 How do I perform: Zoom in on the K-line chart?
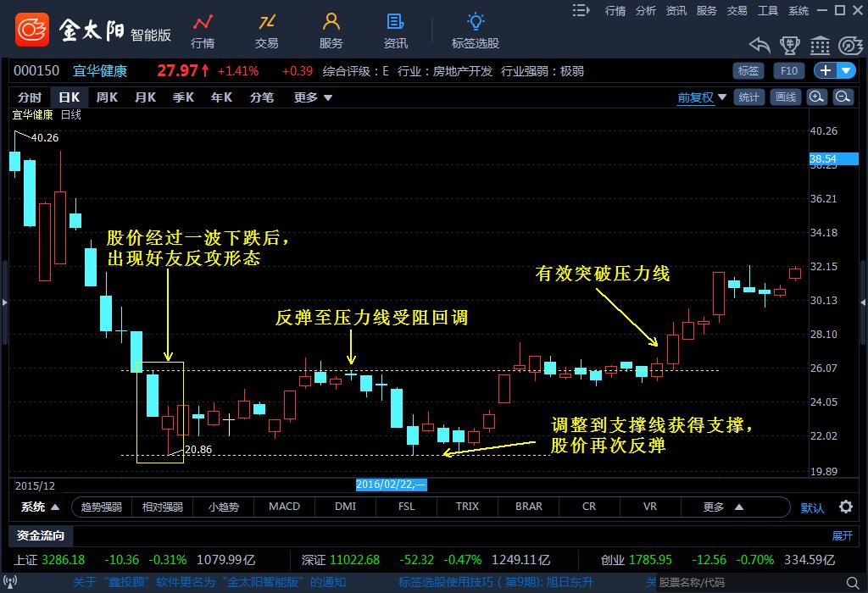(815, 97)
